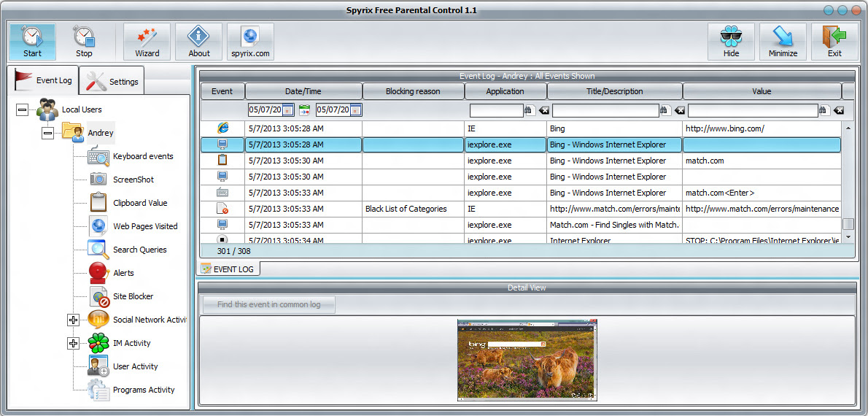Image resolution: width=868 pixels, height=416 pixels.
Task: Open the About dialog
Action: tap(198, 42)
